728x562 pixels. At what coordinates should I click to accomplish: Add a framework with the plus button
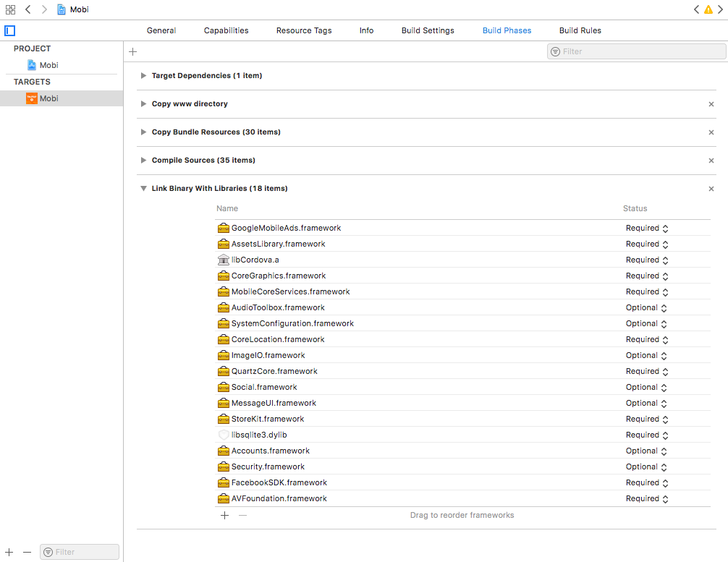tap(224, 515)
